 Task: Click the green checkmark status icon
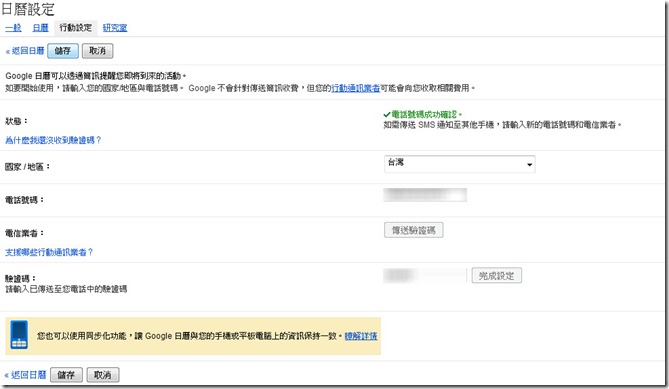tap(387, 114)
